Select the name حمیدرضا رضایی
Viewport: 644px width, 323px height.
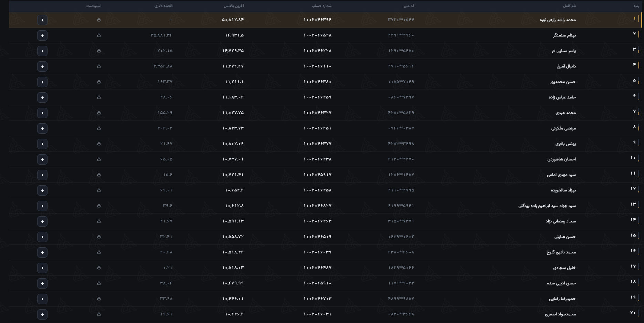click(x=562, y=299)
